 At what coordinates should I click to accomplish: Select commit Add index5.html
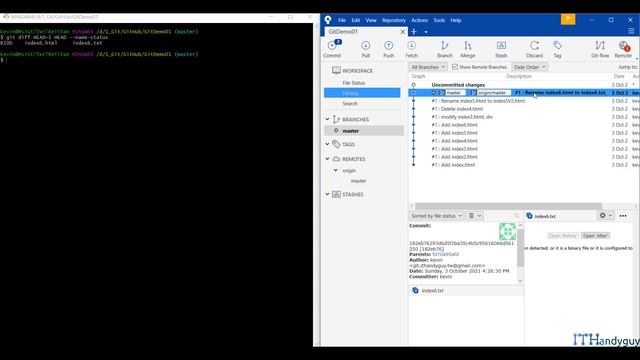(x=524, y=133)
